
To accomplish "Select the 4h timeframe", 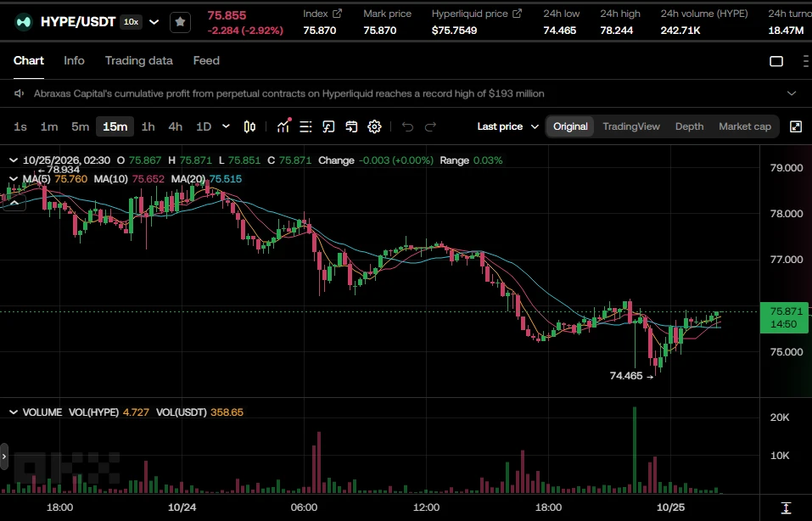I will (x=175, y=126).
